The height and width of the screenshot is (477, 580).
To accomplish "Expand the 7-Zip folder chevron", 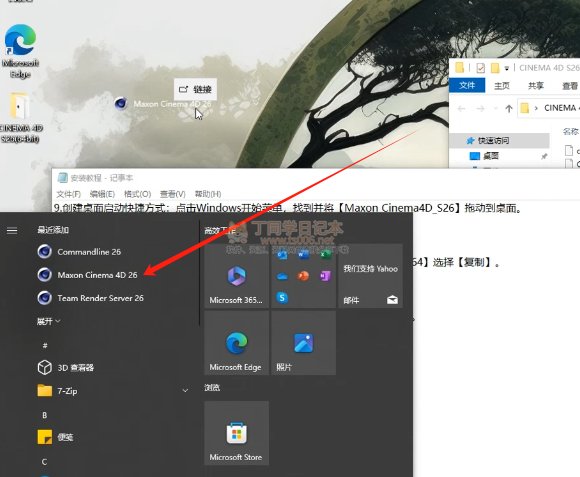I will (185, 390).
